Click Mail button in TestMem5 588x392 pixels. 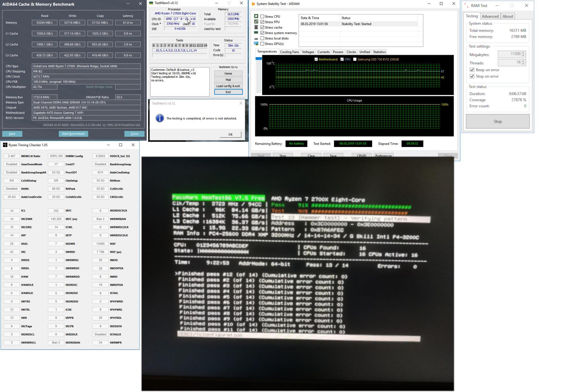(228, 80)
